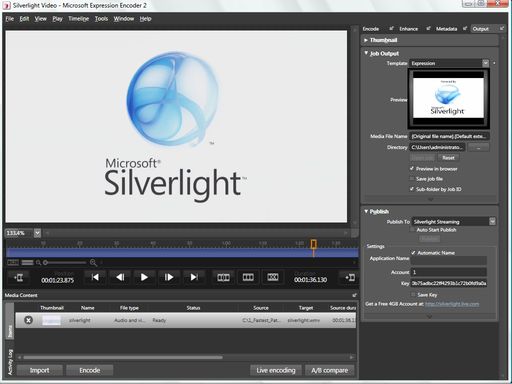Open the Help menu
This screenshot has height=384, width=512.
pyautogui.click(x=145, y=19)
